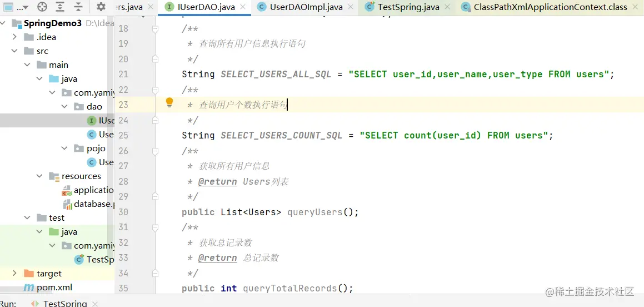The width and height of the screenshot is (644, 307).
Task: Select the orange target folder icon
Action: pyautogui.click(x=29, y=273)
